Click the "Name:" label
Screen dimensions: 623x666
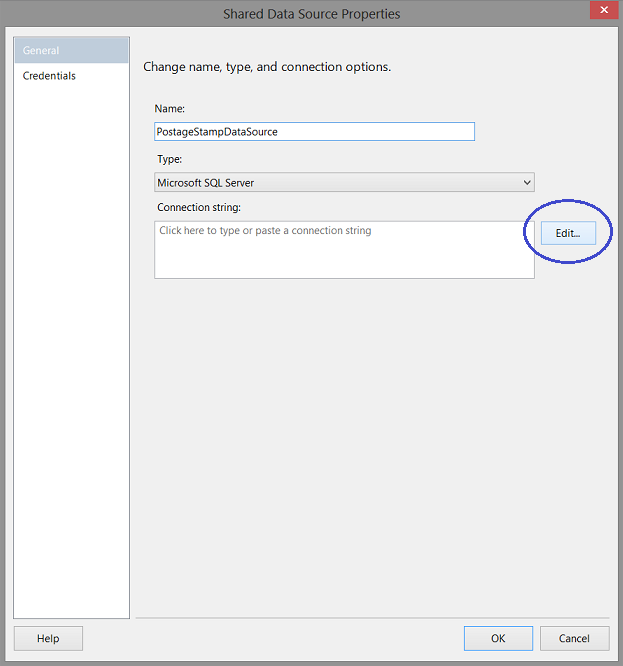tap(169, 108)
